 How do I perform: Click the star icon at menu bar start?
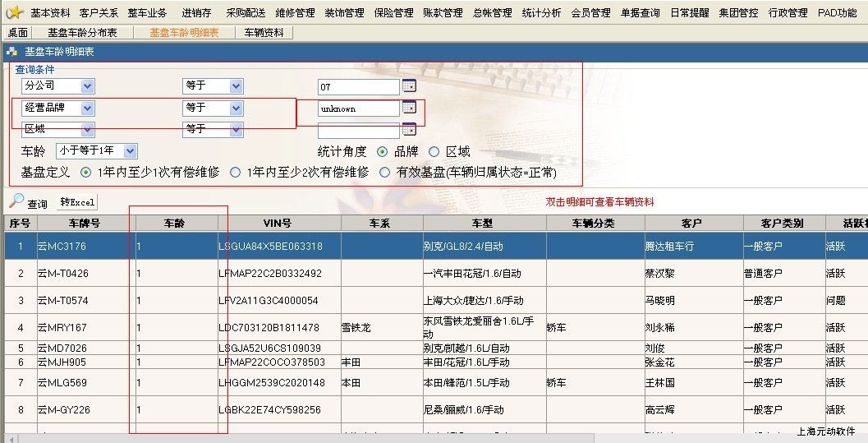(x=14, y=12)
